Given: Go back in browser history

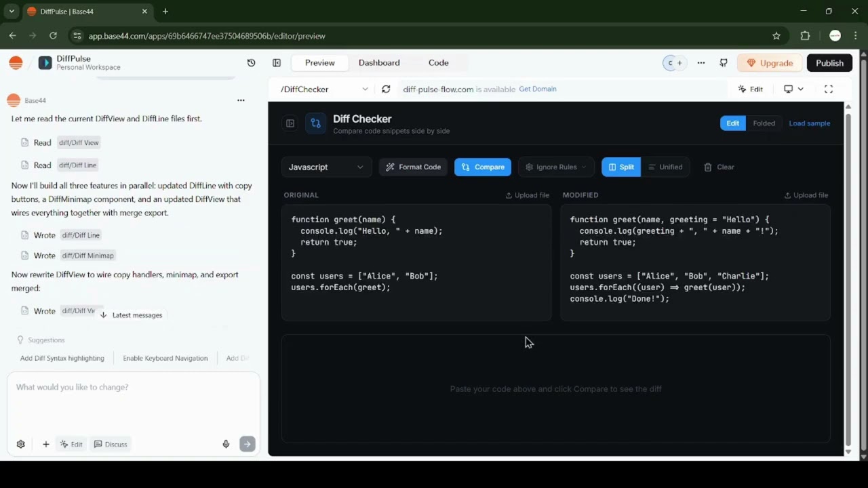Looking at the screenshot, I should (x=12, y=36).
